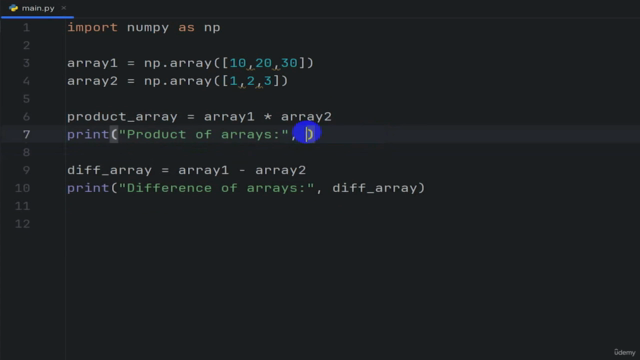Viewport: 640px width, 360px height.
Task: Click the 'import' keyword on line 1
Action: pos(93,28)
